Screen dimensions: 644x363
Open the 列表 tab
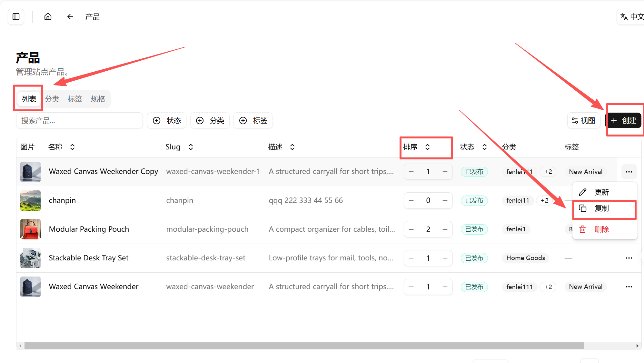point(29,99)
